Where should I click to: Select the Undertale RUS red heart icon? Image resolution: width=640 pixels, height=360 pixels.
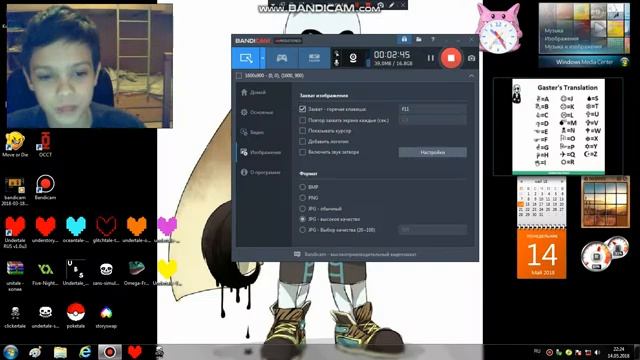click(x=15, y=232)
